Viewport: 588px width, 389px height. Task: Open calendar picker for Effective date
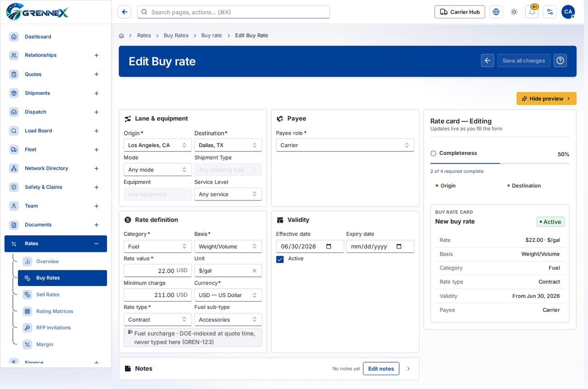tap(328, 246)
